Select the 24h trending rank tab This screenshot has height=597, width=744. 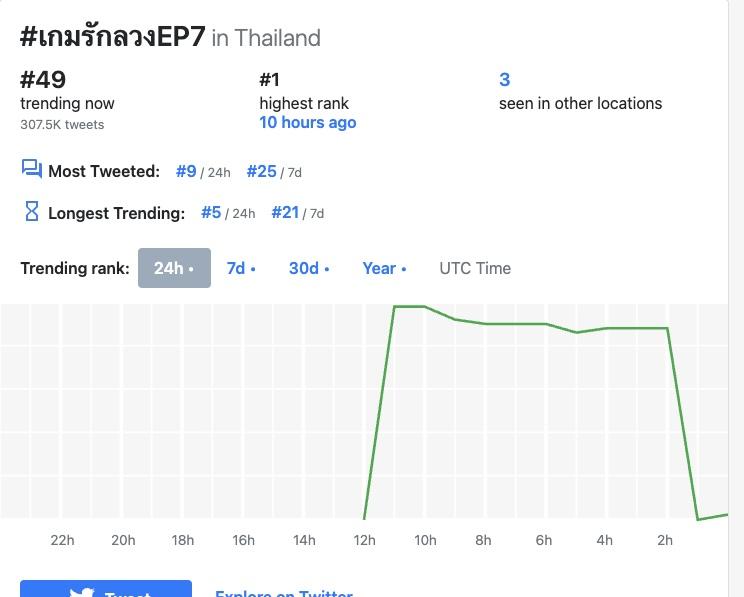[x=174, y=268]
